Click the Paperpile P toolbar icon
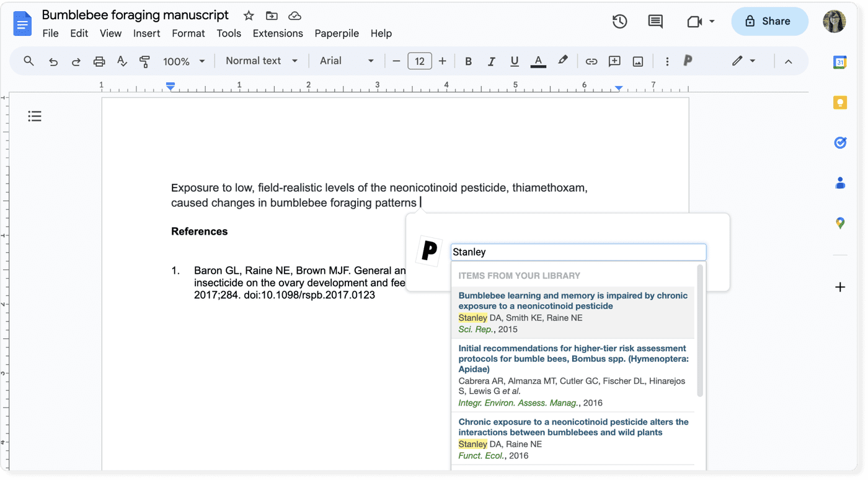Image resolution: width=868 pixels, height=480 pixels. click(688, 61)
